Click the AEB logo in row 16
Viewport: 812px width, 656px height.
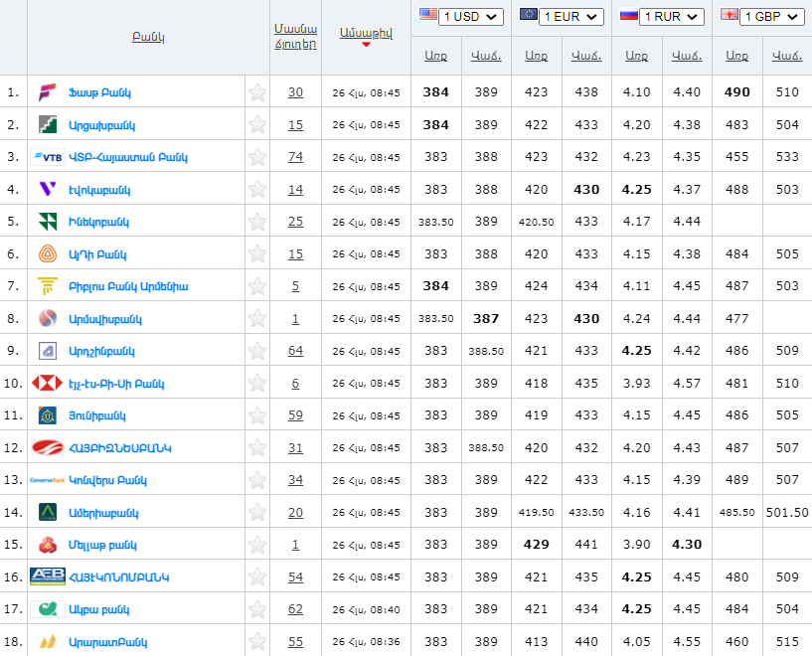pyautogui.click(x=48, y=576)
